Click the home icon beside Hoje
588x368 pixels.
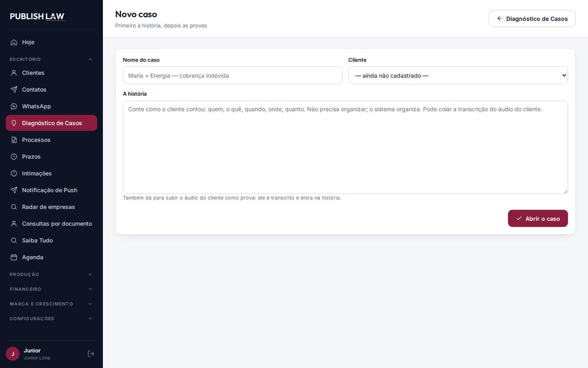[14, 42]
